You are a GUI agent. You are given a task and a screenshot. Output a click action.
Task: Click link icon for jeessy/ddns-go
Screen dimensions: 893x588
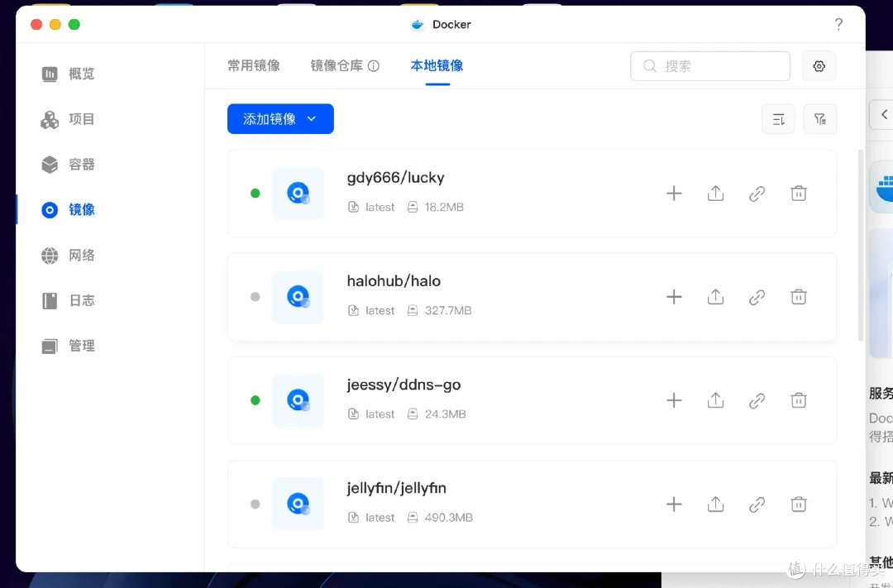pos(757,400)
